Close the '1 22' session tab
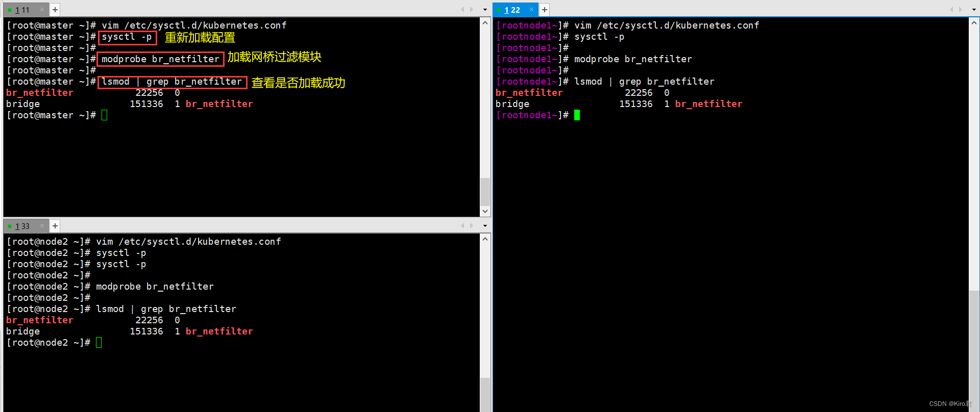Image resolution: width=980 pixels, height=412 pixels. [x=532, y=10]
